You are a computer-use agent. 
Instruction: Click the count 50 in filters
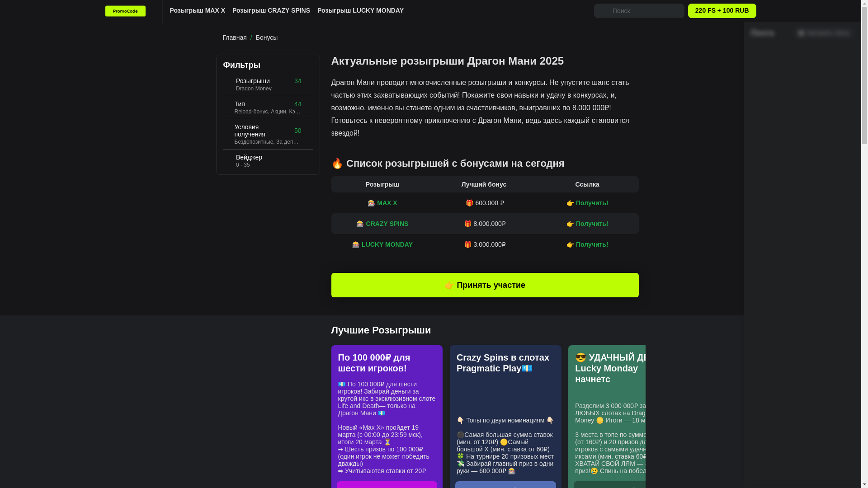click(x=297, y=131)
